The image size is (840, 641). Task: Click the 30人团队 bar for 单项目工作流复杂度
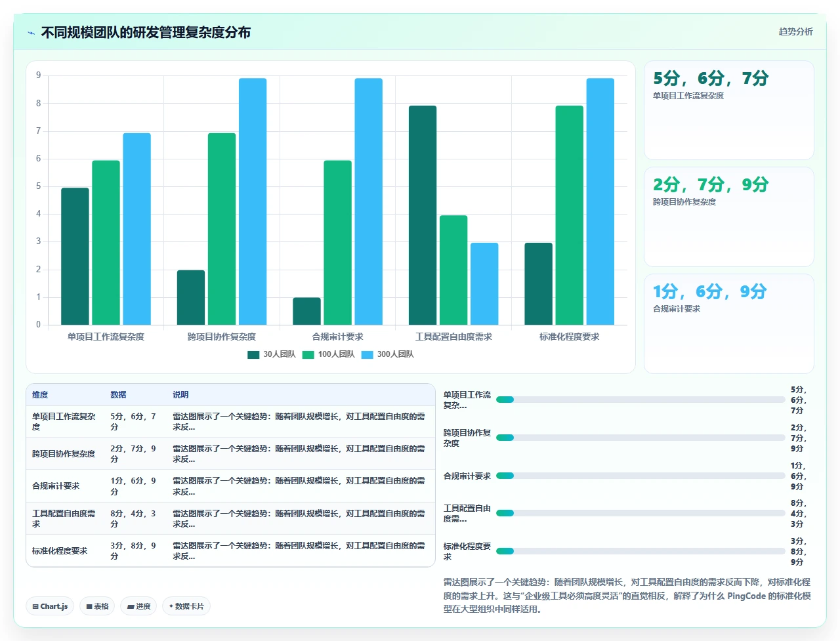(75, 257)
